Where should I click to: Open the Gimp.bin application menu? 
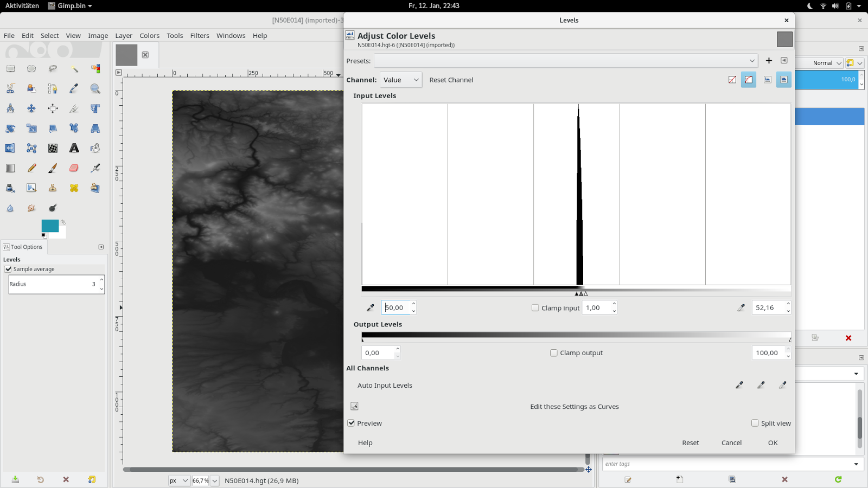[70, 6]
